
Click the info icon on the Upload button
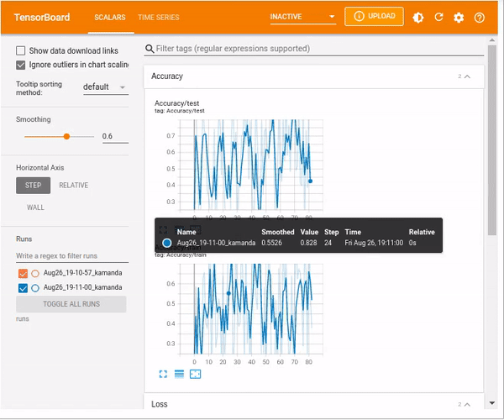tap(359, 16)
